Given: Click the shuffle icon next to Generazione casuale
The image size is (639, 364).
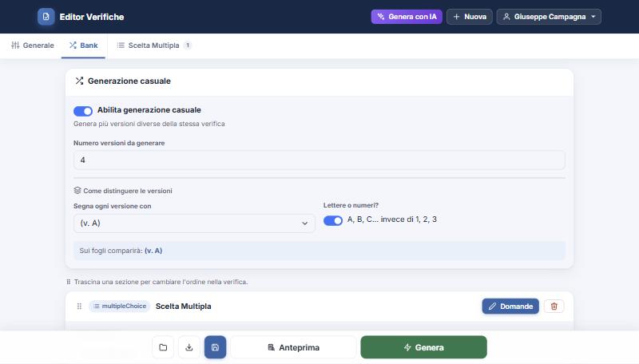Looking at the screenshot, I should 79,81.
